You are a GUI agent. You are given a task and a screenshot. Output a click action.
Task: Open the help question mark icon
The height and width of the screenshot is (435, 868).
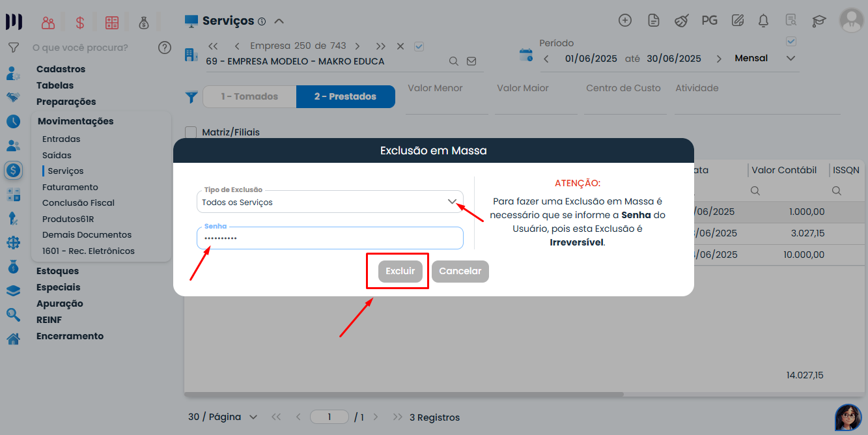point(164,48)
